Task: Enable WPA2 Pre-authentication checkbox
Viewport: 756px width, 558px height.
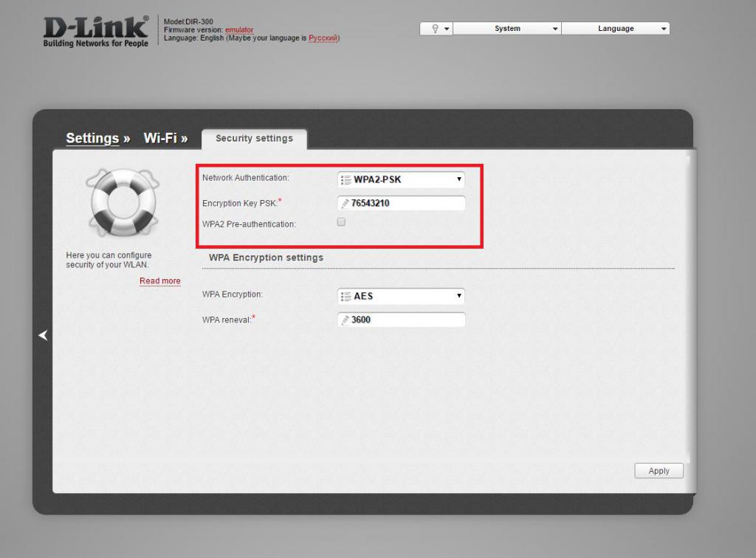Action: 341,222
